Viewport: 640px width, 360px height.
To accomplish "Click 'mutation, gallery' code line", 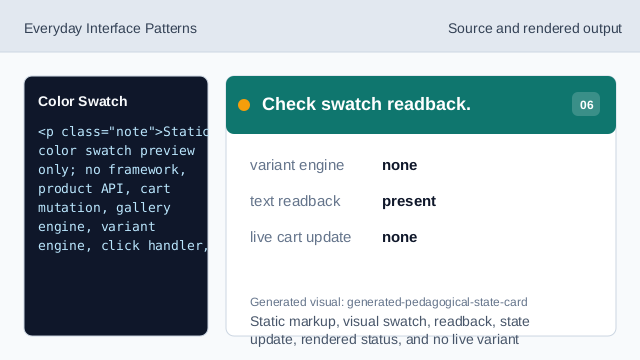I will click(104, 208).
